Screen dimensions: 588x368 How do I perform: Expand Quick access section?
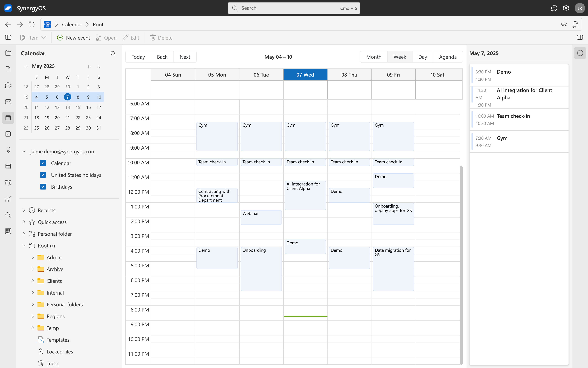pos(24,222)
